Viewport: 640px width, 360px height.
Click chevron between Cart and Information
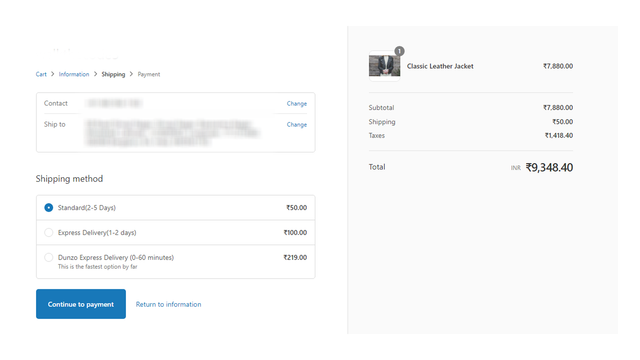[x=53, y=74]
